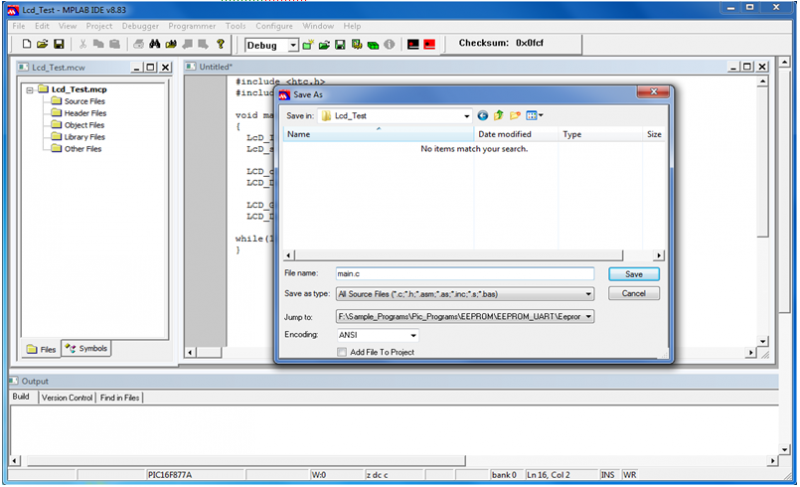Sort by Type column header

(600, 134)
